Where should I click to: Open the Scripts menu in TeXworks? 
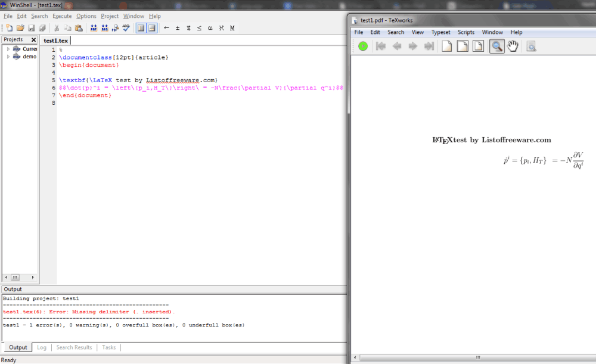click(x=466, y=32)
